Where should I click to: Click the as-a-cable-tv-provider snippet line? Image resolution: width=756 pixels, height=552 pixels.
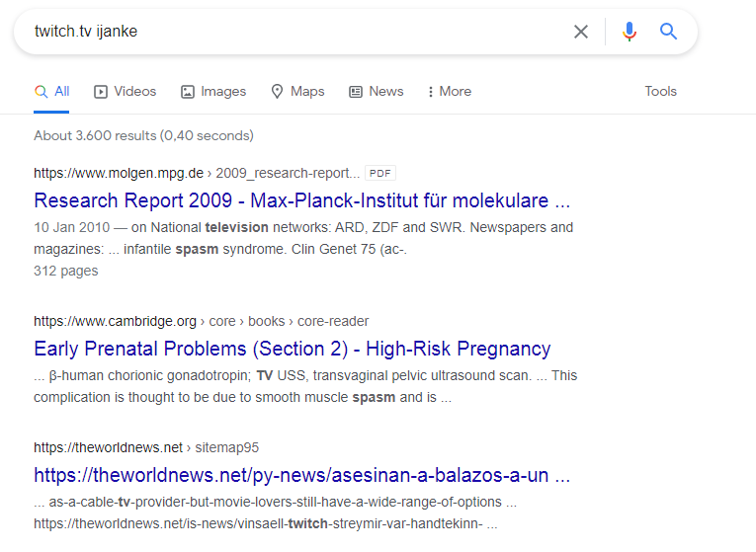pos(276,503)
